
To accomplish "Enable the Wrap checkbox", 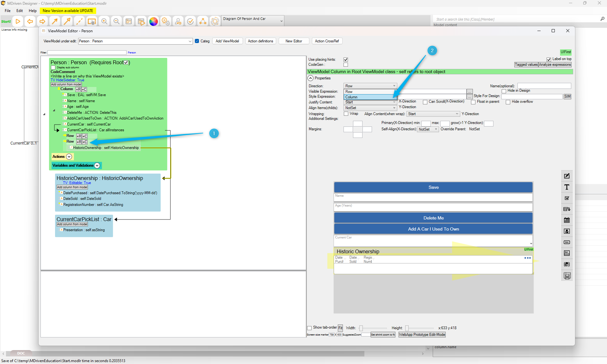I will [346, 114].
